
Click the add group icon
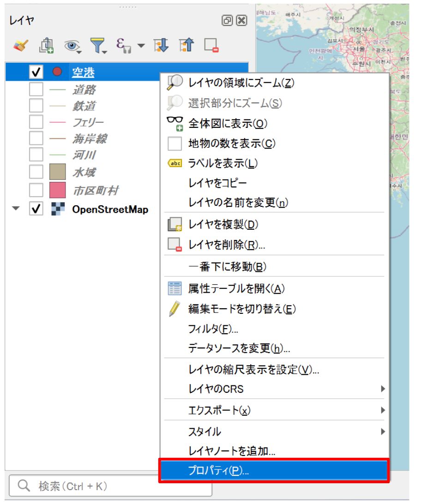tap(46, 45)
